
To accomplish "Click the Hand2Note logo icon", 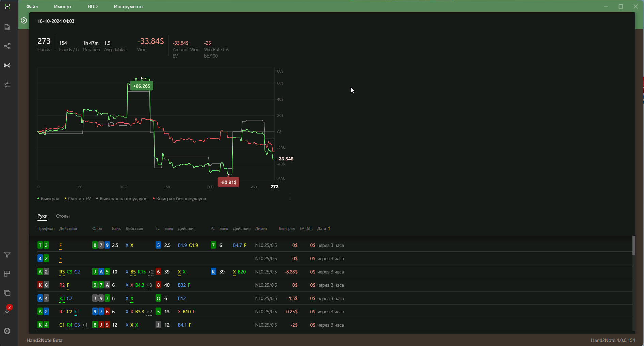I will [x=7, y=6].
